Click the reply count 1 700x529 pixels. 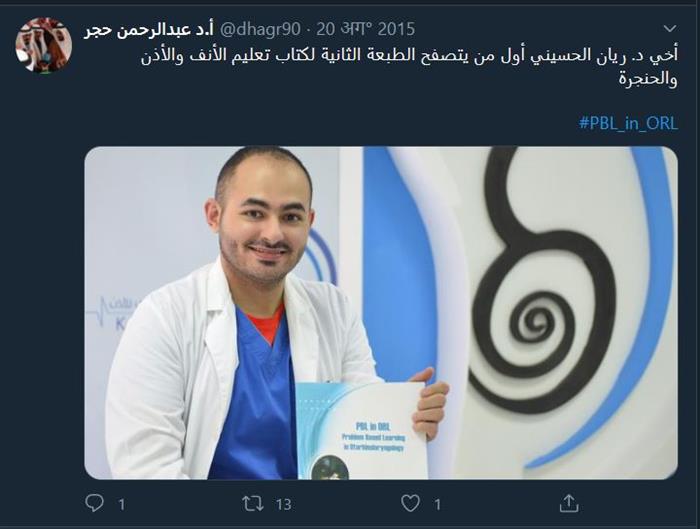point(121,504)
